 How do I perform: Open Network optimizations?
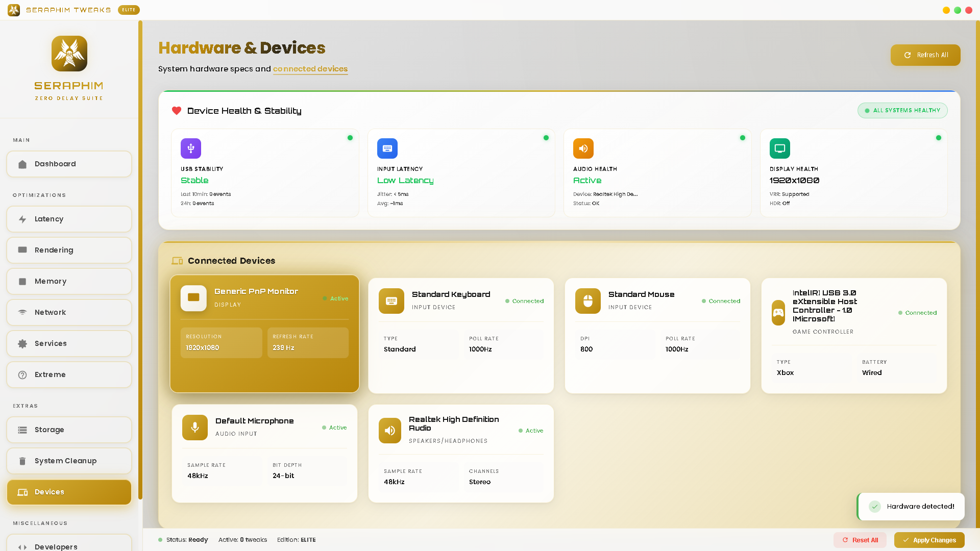[69, 313]
